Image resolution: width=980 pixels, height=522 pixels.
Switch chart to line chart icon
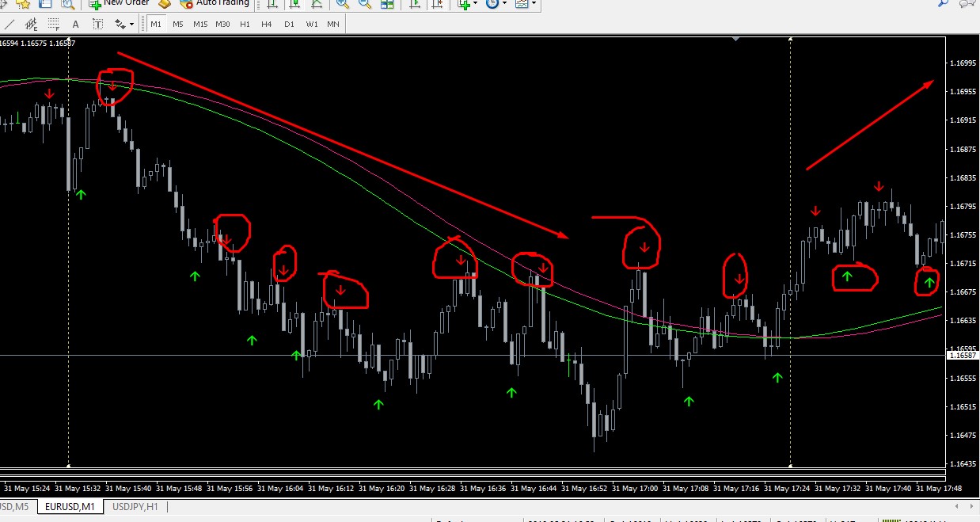[317, 3]
